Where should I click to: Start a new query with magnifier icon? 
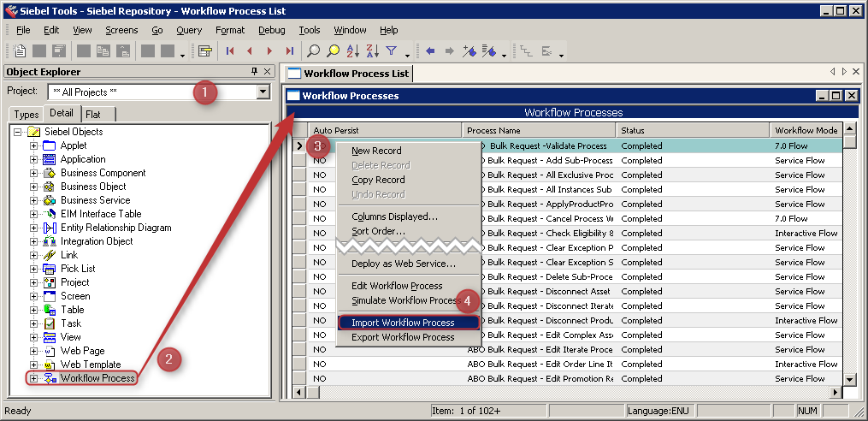coord(313,51)
